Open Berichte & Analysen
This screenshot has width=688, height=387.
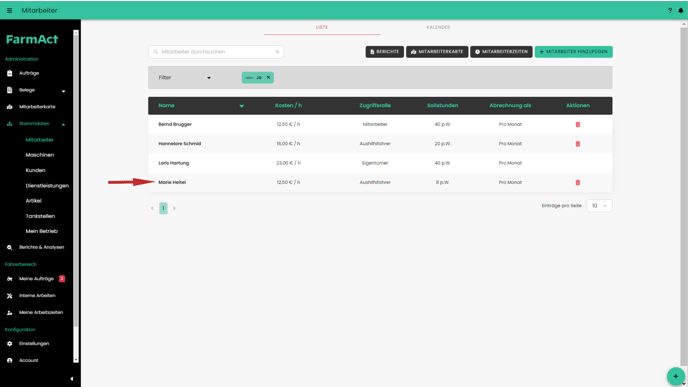point(41,247)
